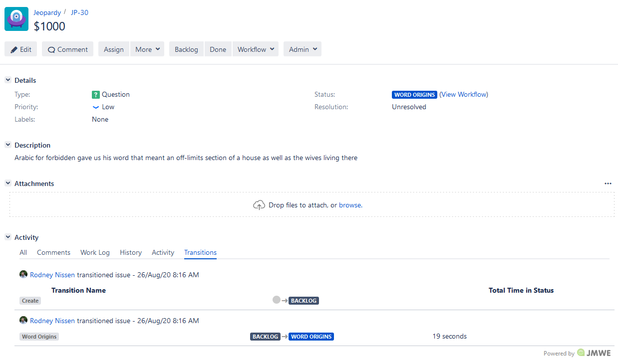The height and width of the screenshot is (364, 618).
Task: Click the cloud upload icon in Attachments
Action: 259,204
